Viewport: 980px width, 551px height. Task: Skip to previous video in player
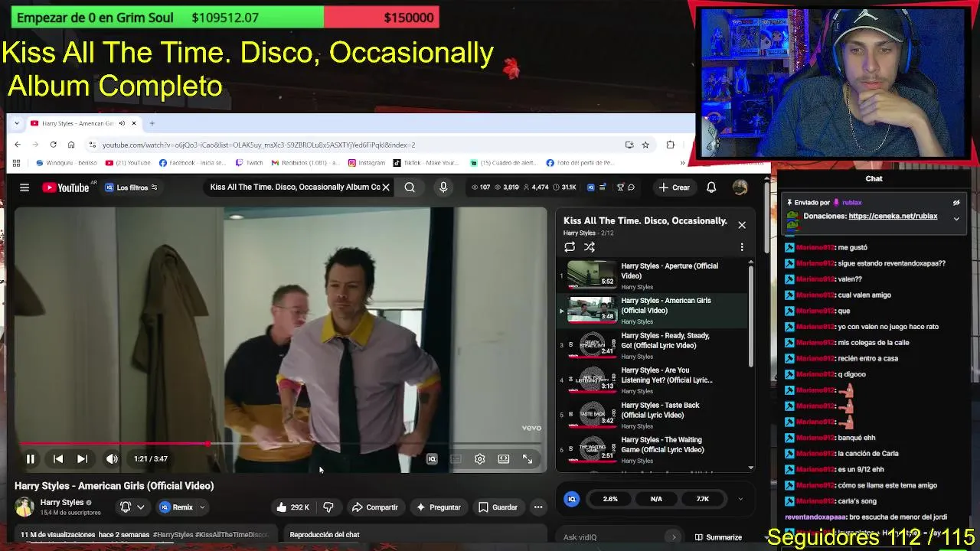58,458
